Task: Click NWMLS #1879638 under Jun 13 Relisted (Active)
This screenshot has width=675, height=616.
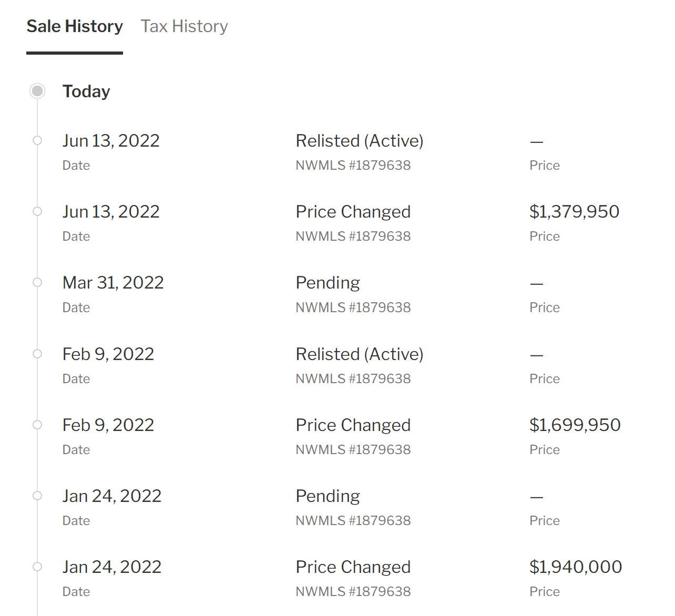Action: [x=353, y=165]
